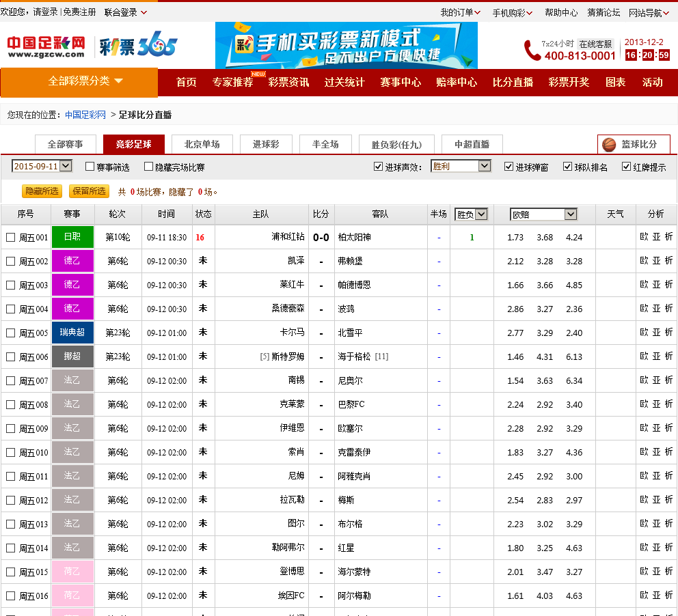
Task: Click 析 icon in 周五007 南锡 row
Action: coord(668,380)
